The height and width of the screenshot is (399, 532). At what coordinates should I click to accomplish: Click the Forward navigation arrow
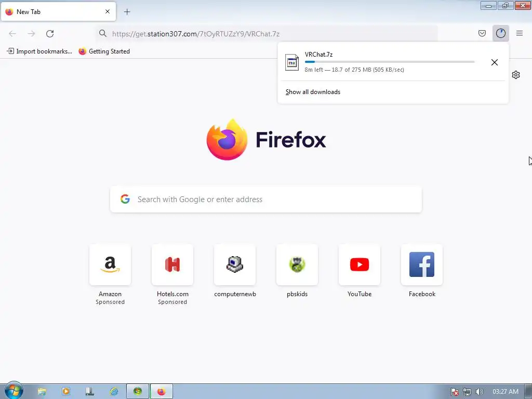(31, 34)
